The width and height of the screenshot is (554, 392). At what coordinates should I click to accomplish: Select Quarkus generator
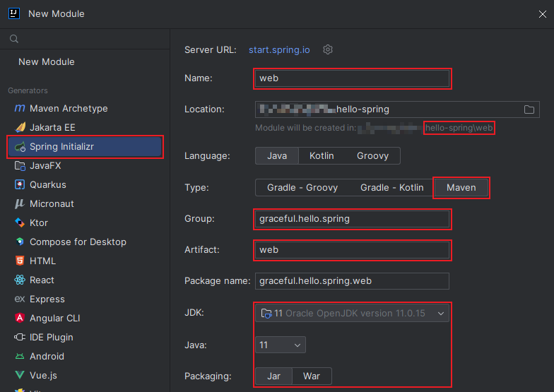pos(85,185)
